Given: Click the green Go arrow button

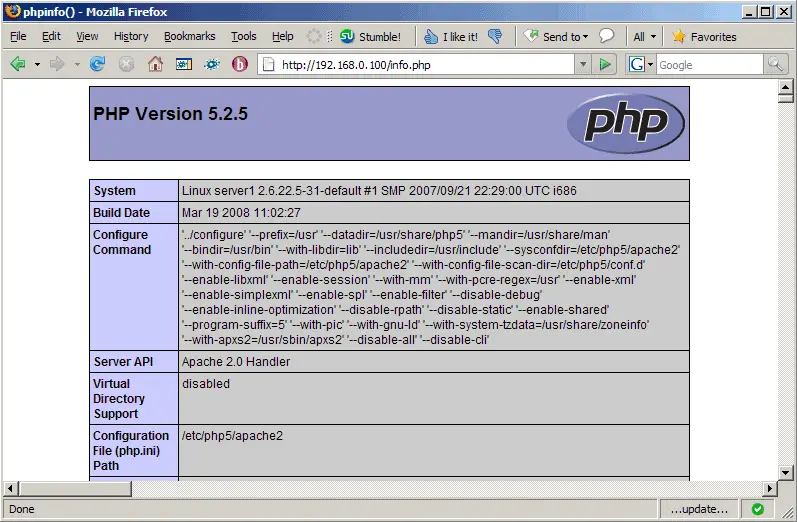Looking at the screenshot, I should click(605, 65).
